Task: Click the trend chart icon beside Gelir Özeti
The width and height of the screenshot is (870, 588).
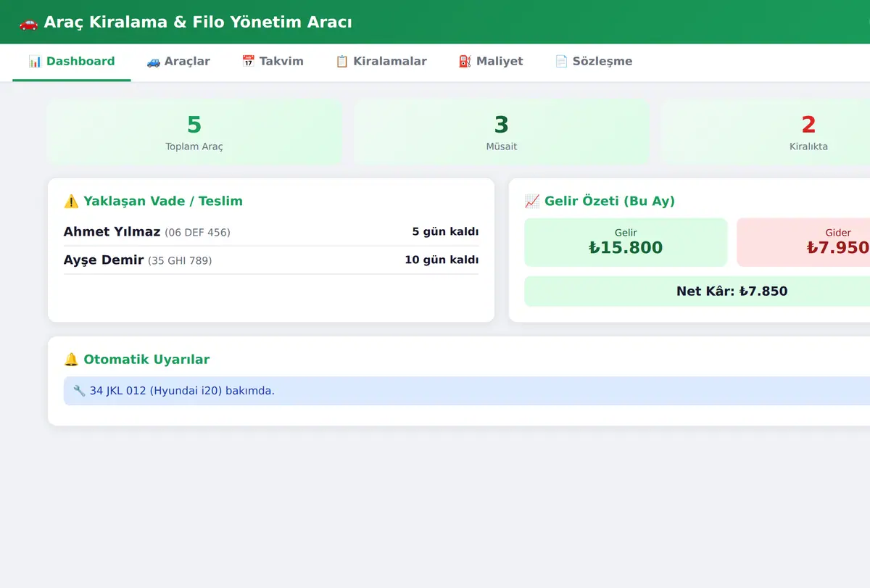Action: point(532,202)
